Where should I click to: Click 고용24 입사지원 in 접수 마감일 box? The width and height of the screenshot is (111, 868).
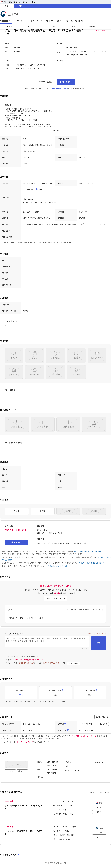click(16, 542)
